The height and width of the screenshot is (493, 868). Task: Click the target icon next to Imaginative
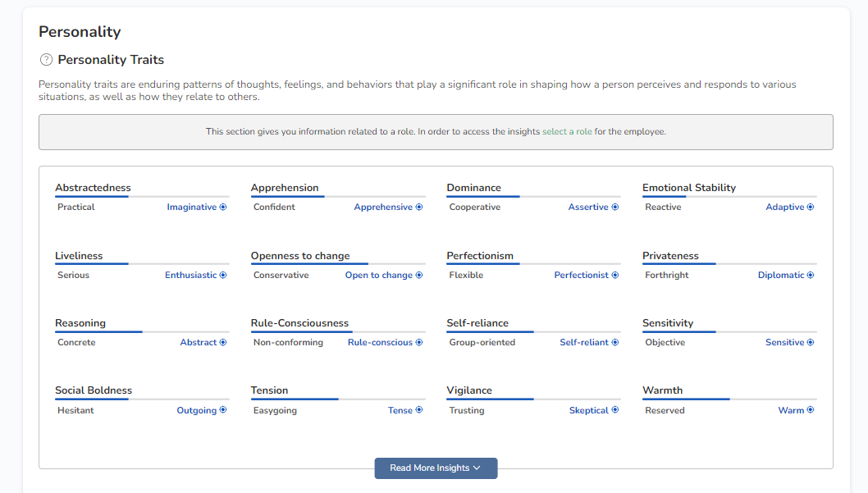coord(223,208)
